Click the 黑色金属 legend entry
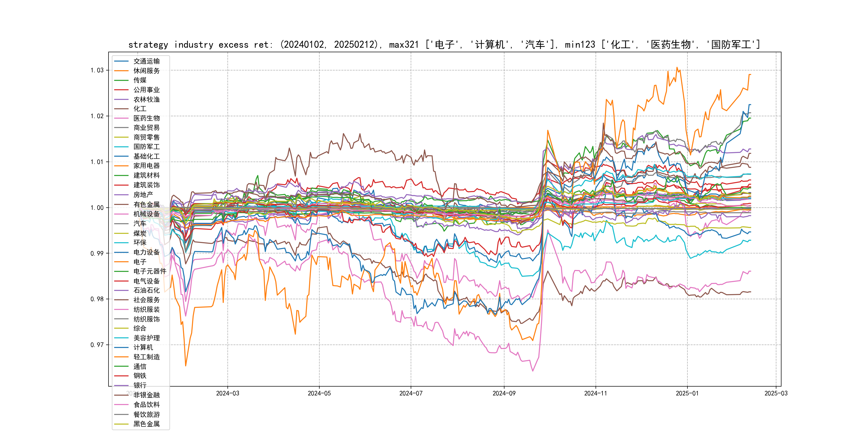This screenshot has height=434, width=868. [146, 424]
